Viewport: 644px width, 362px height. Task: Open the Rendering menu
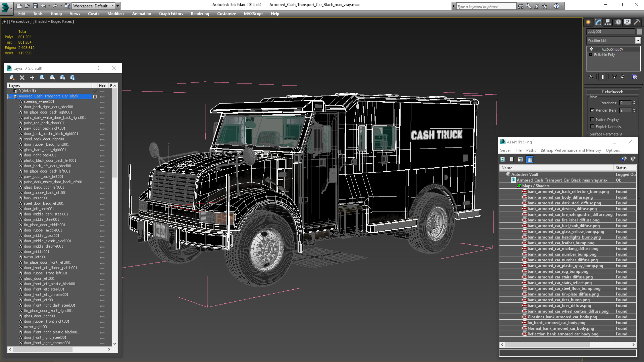point(200,14)
